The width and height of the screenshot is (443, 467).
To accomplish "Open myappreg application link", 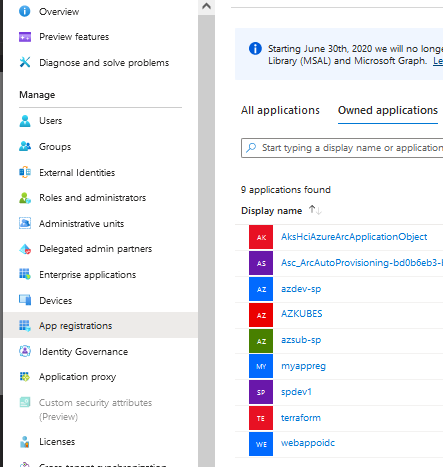I will (x=303, y=366).
